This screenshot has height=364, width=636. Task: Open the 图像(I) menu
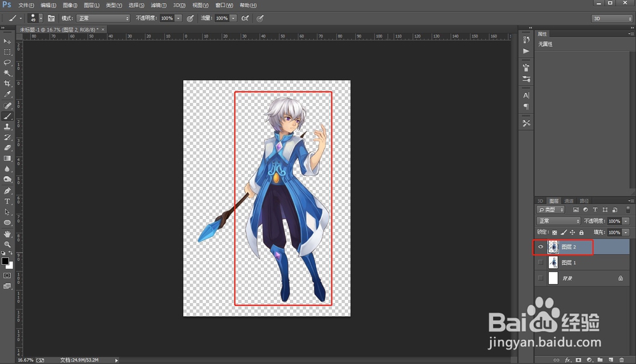70,5
